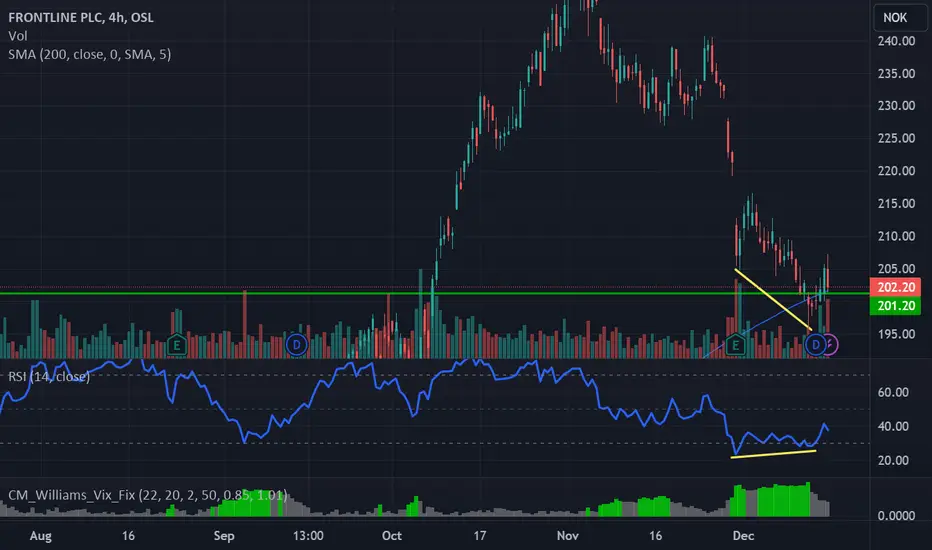Click the 16 label between Aug and Sep
The width and height of the screenshot is (932, 550).
coord(128,536)
